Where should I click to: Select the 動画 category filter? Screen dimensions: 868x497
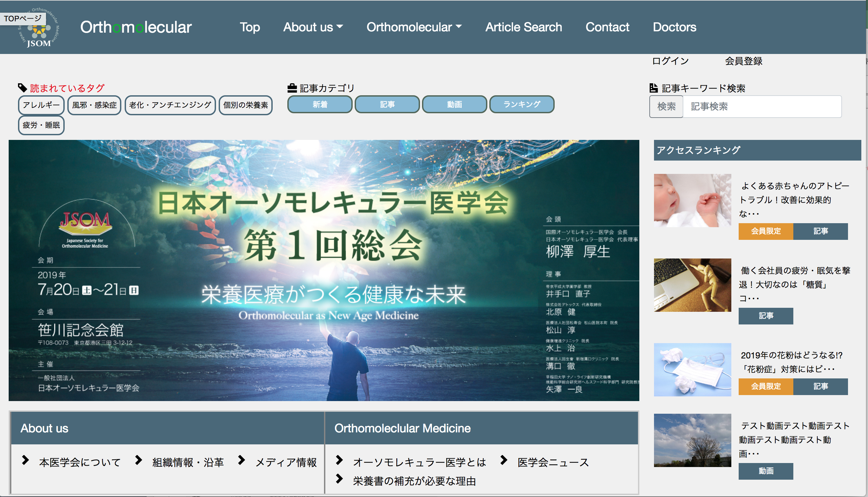click(x=454, y=105)
